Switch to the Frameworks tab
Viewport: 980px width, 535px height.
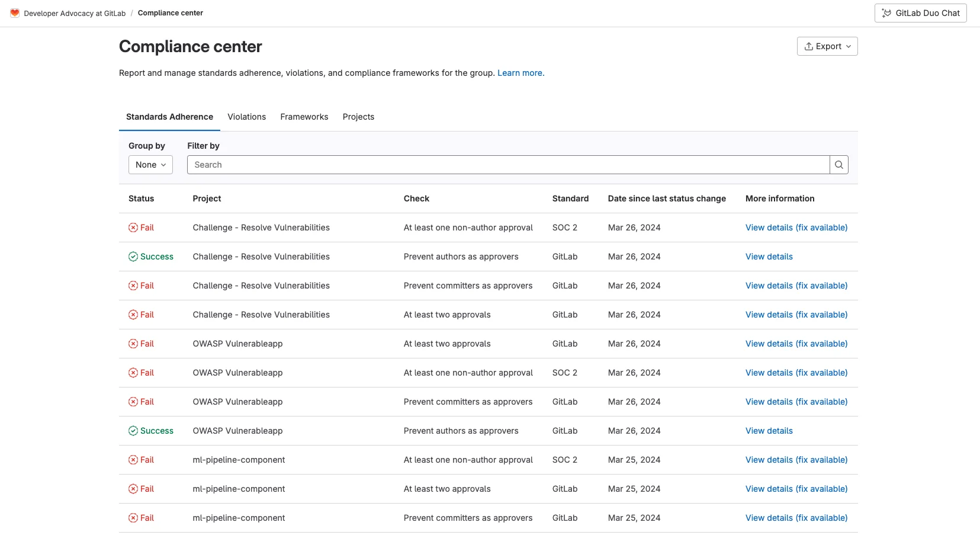304,117
